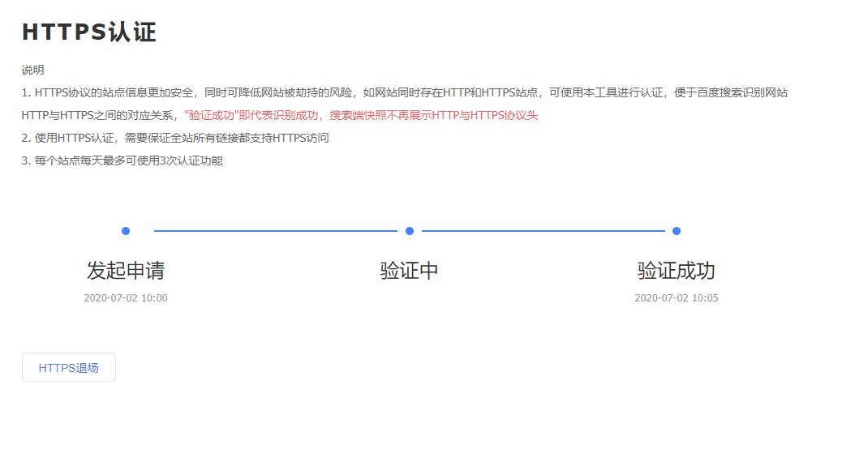The width and height of the screenshot is (868, 449).
Task: Click progress line between 发起申请 and 验证中
Action: point(276,231)
